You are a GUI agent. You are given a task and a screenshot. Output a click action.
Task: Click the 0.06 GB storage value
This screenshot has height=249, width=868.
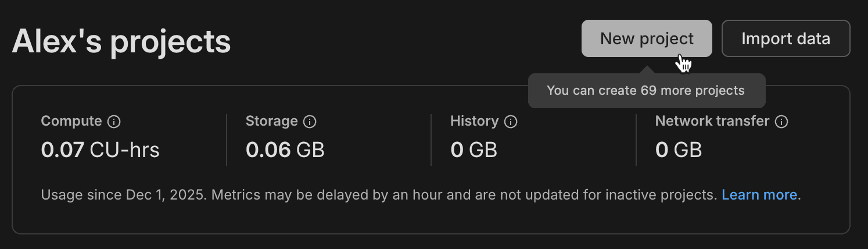285,150
